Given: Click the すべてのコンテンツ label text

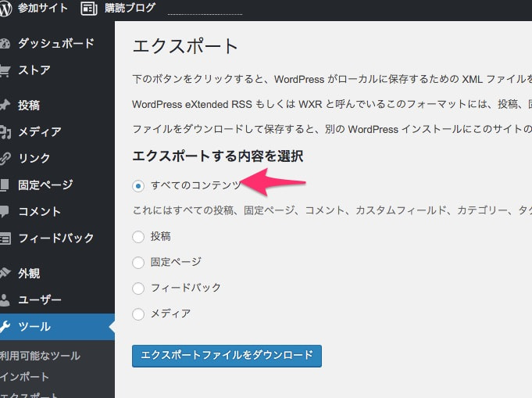Looking at the screenshot, I should coord(196,185).
